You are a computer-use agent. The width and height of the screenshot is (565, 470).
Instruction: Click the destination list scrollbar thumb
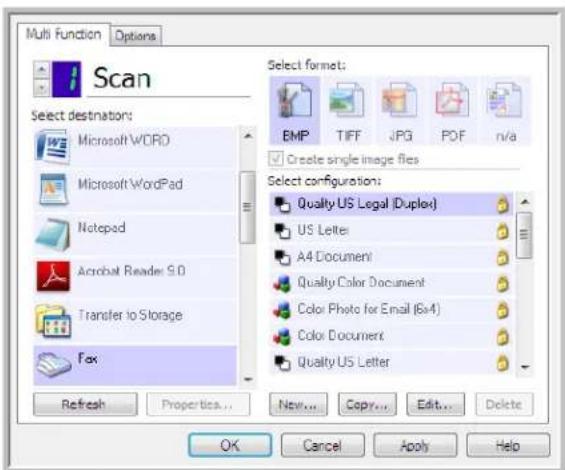(247, 208)
